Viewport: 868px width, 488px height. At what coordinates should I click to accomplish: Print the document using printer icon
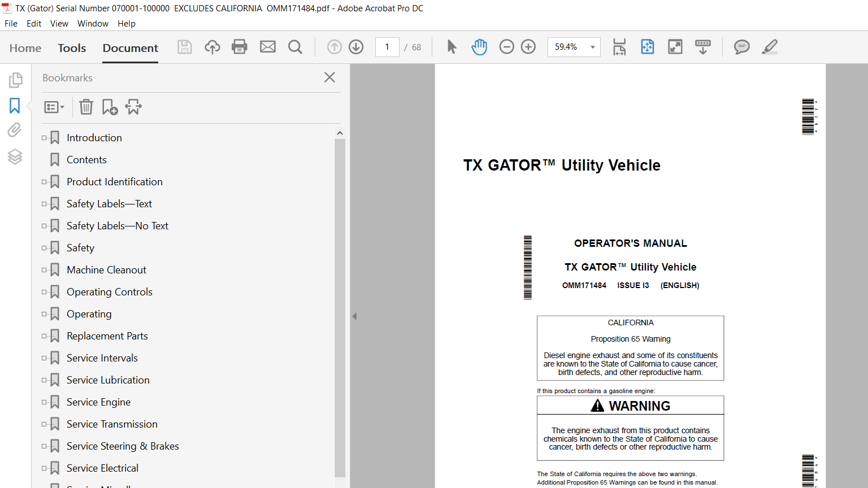[x=240, y=47]
